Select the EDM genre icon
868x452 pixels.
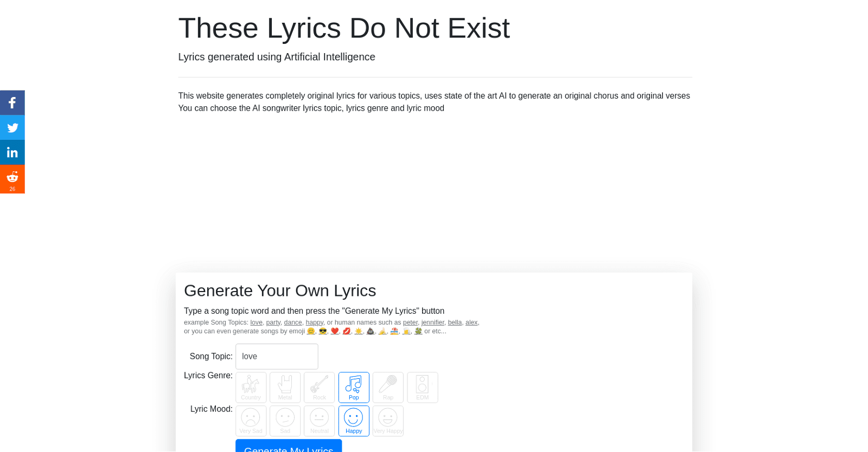tap(423, 387)
